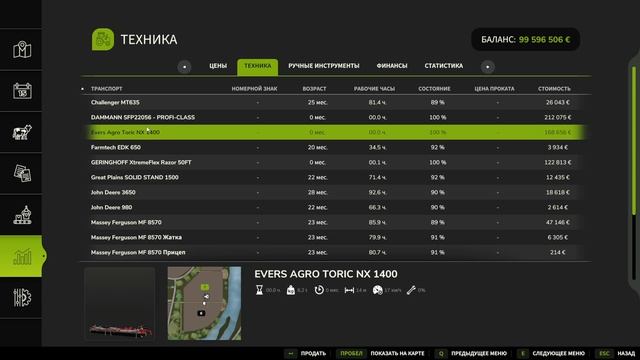Click 81.4 ч. working hours of Challenger
The image size is (640, 360).
coord(377,102)
